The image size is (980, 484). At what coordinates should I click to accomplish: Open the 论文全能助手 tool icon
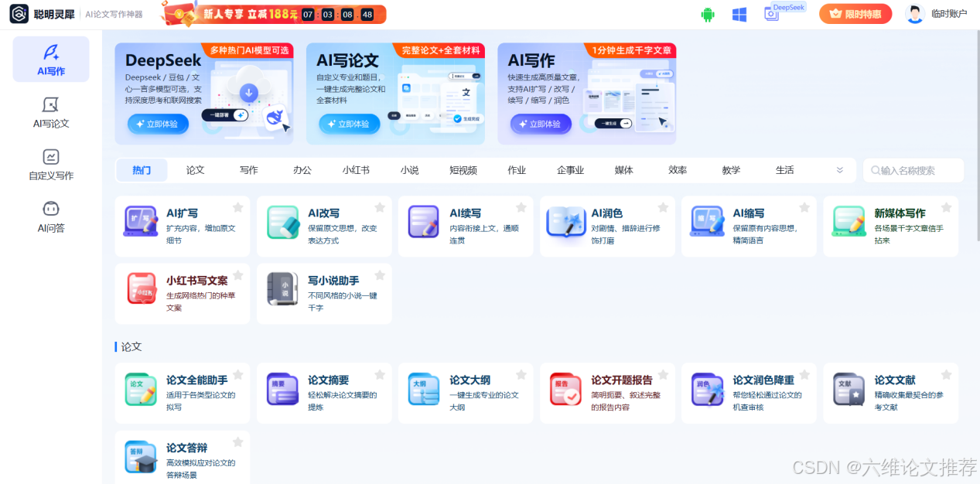pyautogui.click(x=140, y=389)
